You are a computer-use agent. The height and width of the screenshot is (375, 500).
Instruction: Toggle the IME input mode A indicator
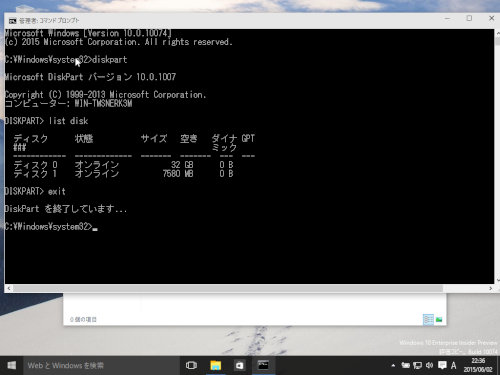tap(454, 366)
